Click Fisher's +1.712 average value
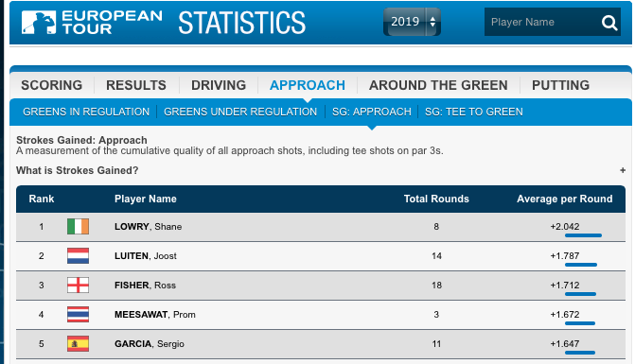Viewport: 635px width, 364px height. (565, 286)
